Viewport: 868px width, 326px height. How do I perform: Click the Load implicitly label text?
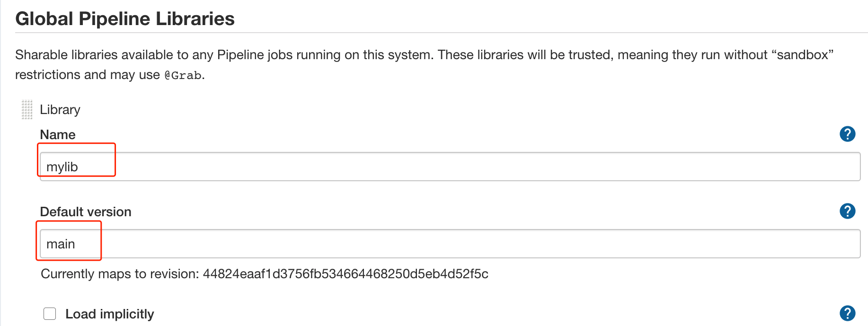(x=109, y=314)
